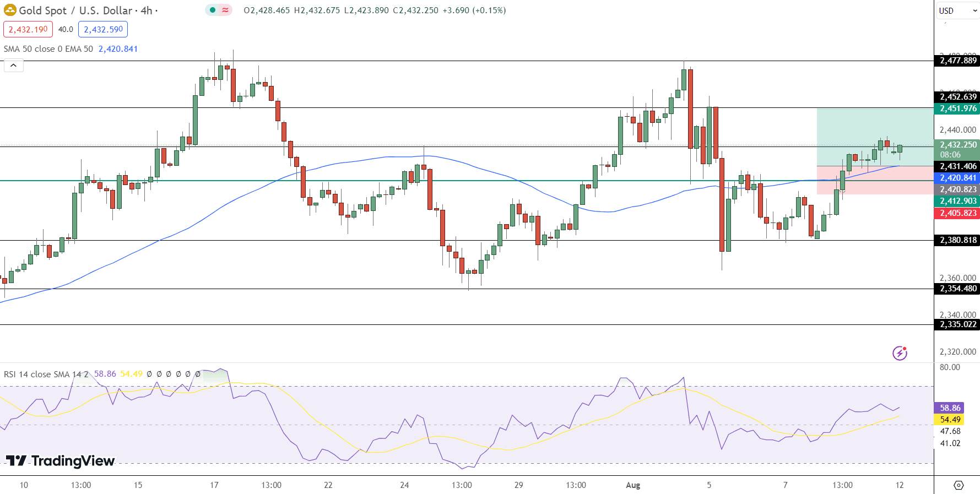This screenshot has width=980, height=494.
Task: Open chart settings via the gear icon
Action: (x=959, y=485)
